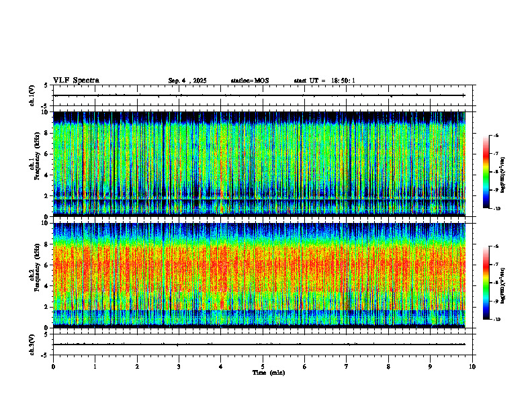
Task: Click the "6" kHz tick on ch.2 frequency axis
Action: (47, 265)
